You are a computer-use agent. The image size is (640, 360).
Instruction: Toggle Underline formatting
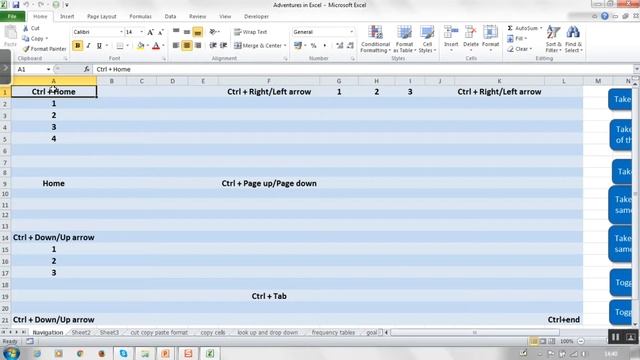(x=99, y=45)
